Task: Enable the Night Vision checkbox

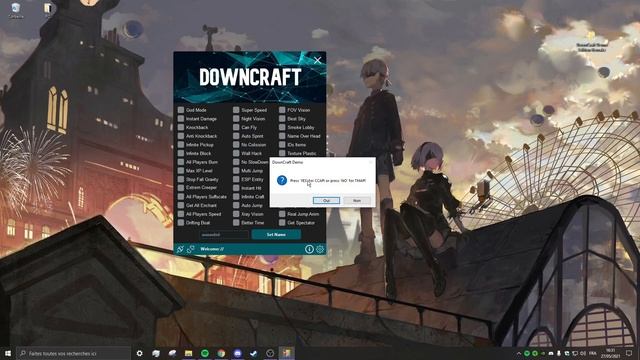Action: pos(236,118)
